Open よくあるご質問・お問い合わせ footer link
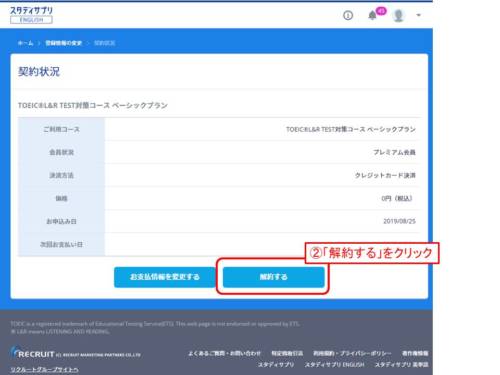 tap(224, 353)
